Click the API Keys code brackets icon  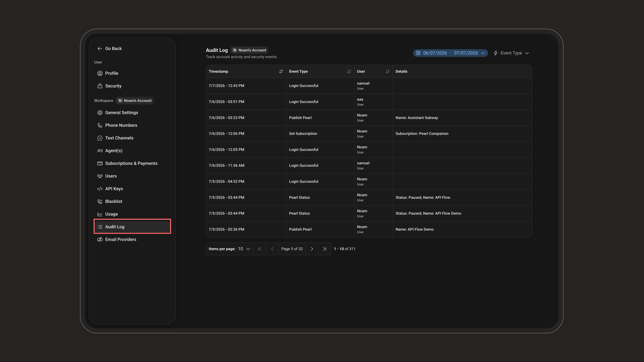point(100,189)
